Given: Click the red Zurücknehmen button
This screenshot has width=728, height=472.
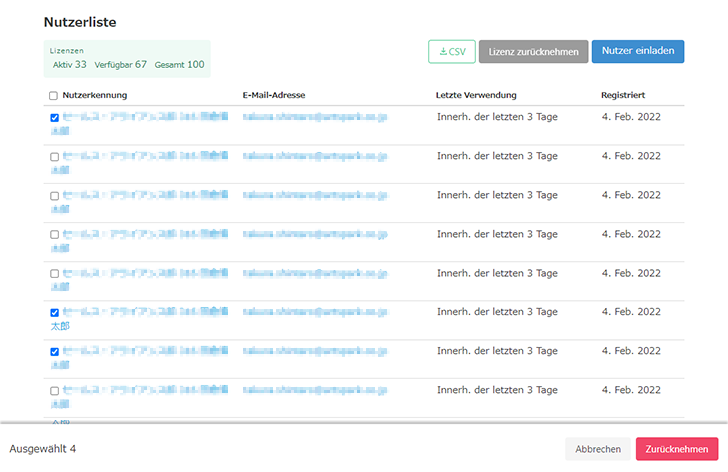Looking at the screenshot, I should (677, 449).
